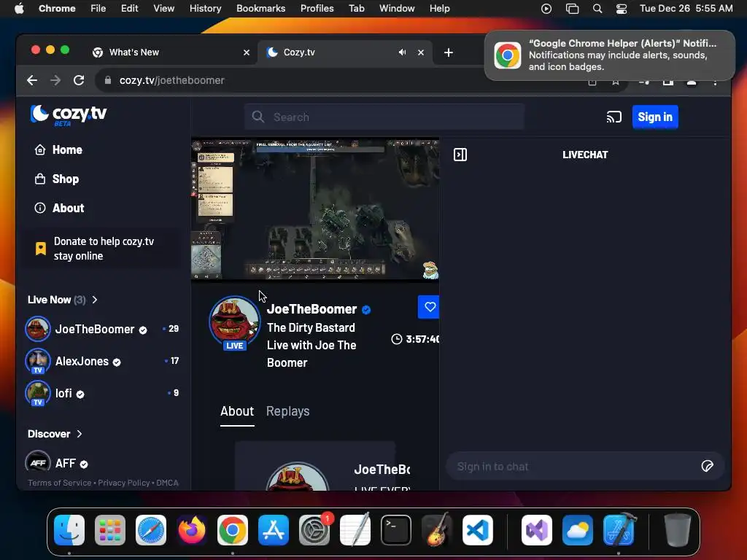
Task: Click Donate to help cozy.tv stay online
Action: (102, 249)
